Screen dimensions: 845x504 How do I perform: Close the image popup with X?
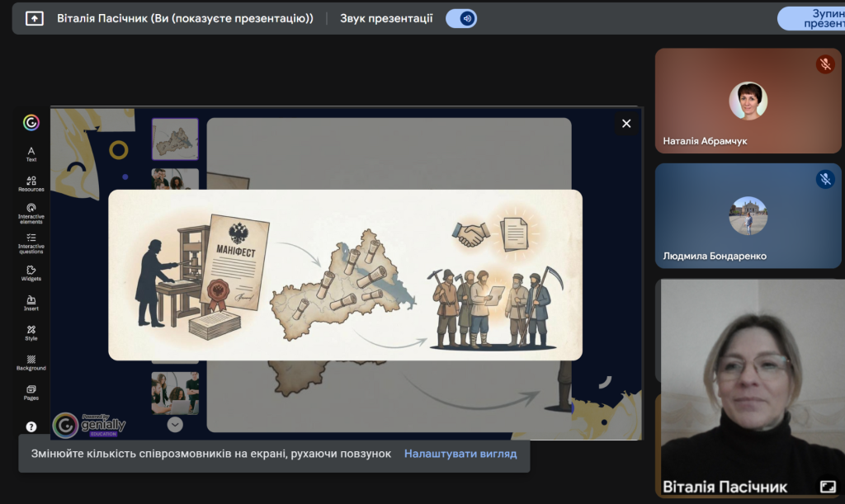point(626,124)
